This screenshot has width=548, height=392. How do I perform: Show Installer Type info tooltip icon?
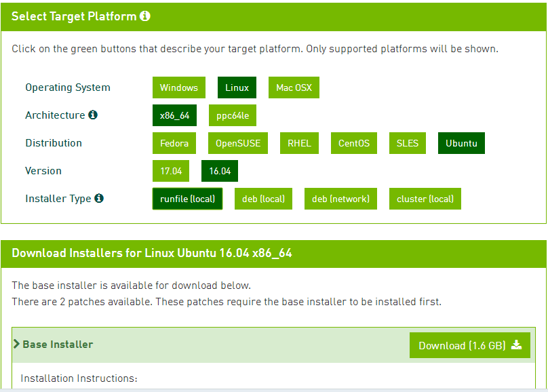pos(99,199)
